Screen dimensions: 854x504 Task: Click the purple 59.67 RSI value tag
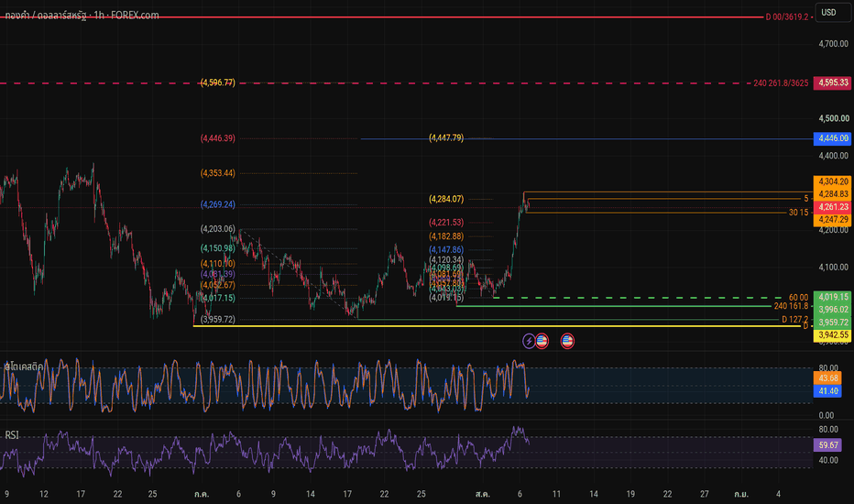tap(827, 445)
